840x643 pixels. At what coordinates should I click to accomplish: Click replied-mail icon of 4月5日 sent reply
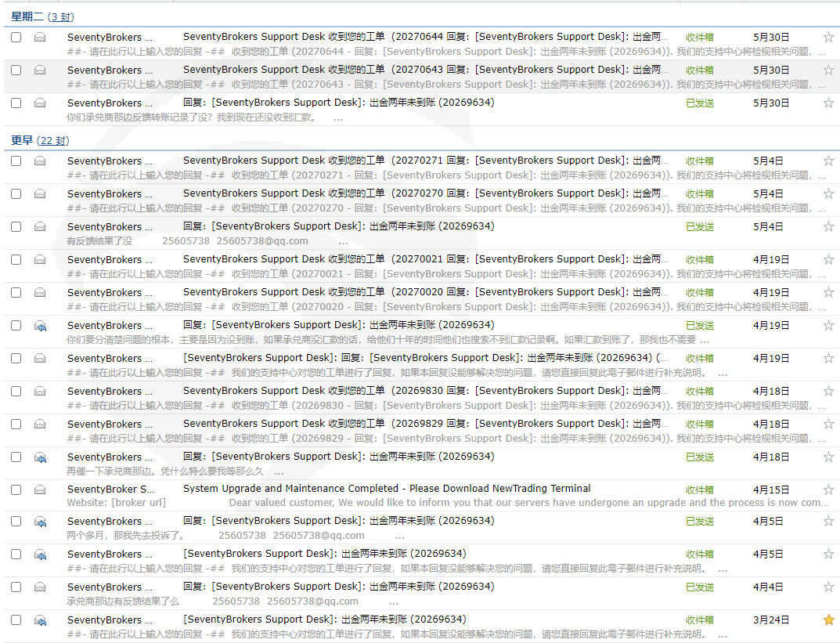point(40,522)
